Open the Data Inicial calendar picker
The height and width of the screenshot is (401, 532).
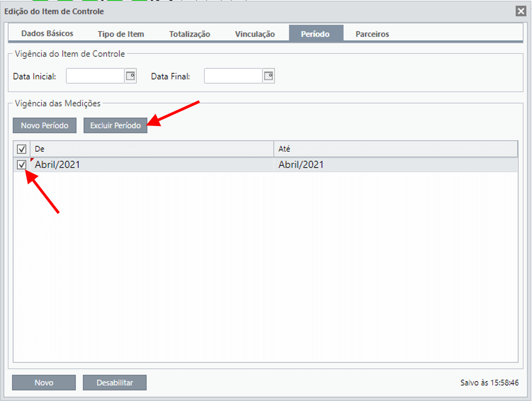(131, 76)
